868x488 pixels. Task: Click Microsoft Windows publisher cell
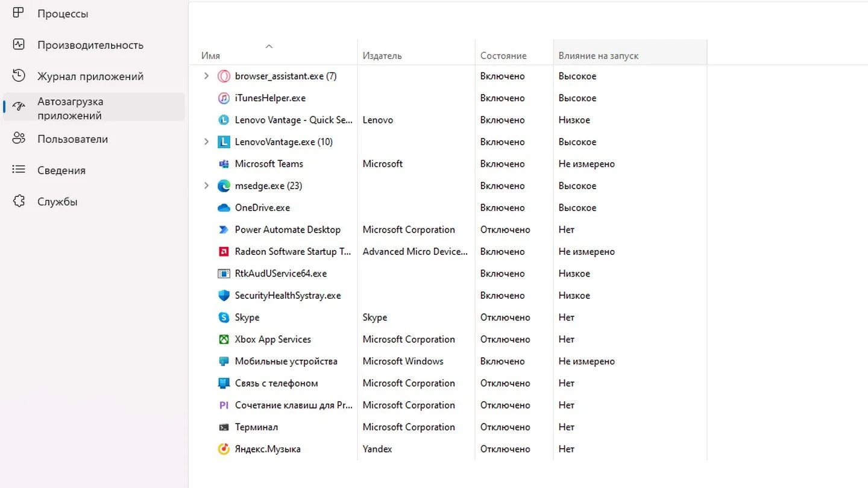coord(403,361)
